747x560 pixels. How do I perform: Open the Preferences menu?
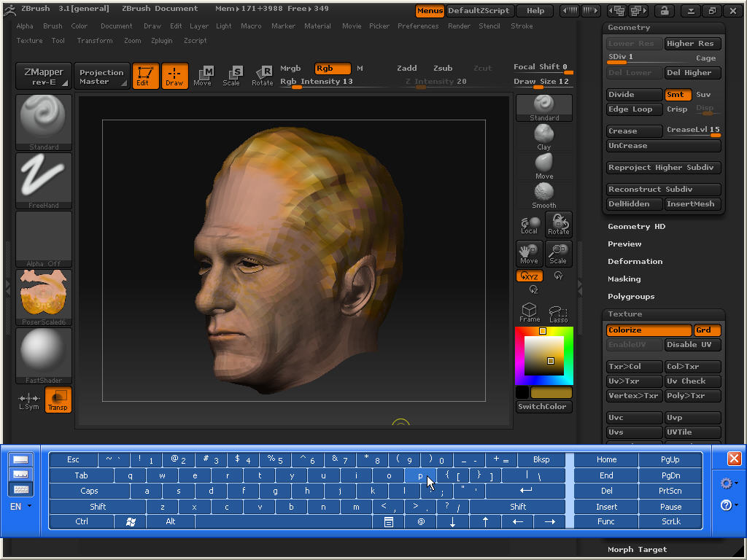pos(418,26)
